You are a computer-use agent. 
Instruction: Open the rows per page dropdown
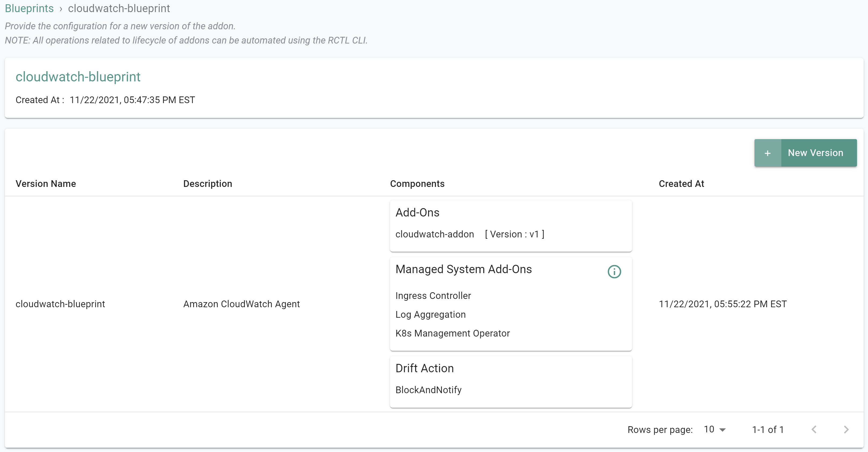pyautogui.click(x=715, y=429)
